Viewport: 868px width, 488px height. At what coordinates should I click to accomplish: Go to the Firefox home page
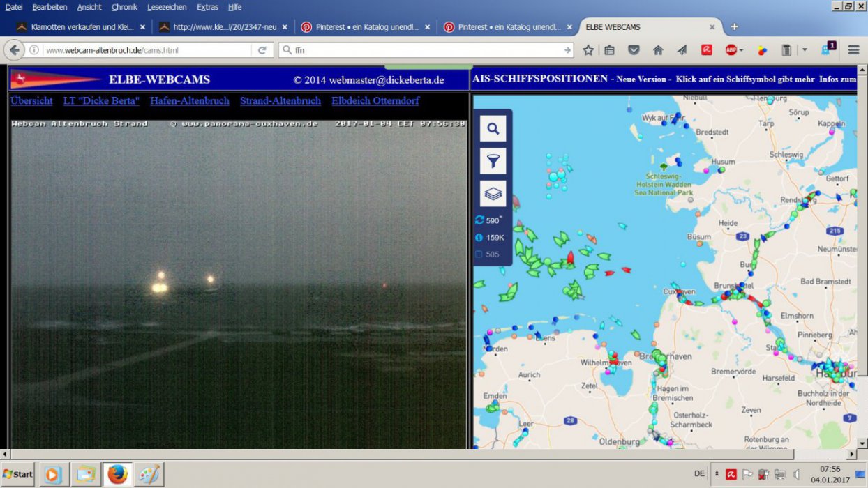[x=658, y=50]
